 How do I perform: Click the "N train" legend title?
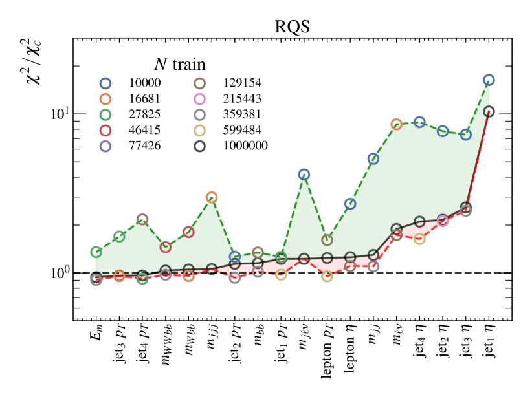pos(180,64)
